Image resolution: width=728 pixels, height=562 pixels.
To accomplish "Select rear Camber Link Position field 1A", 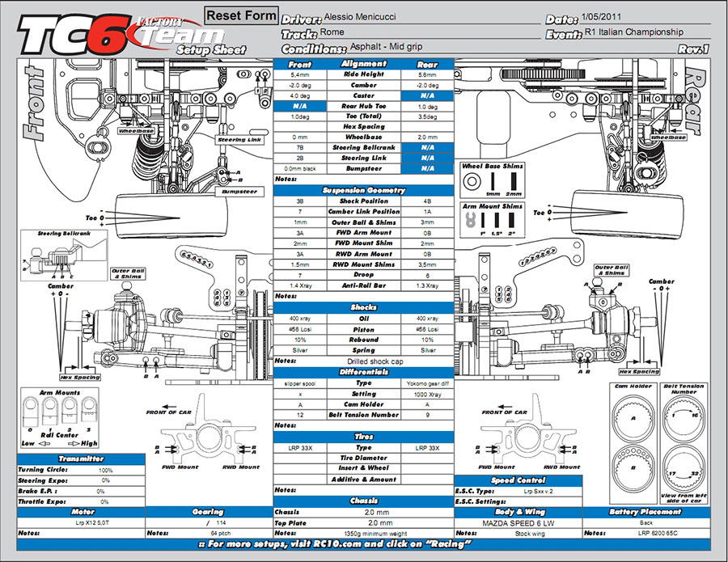I will pyautogui.click(x=427, y=212).
